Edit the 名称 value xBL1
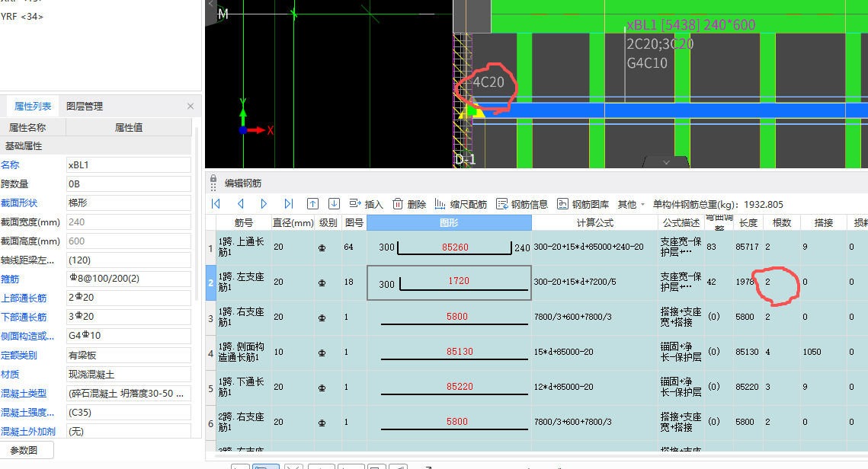The height and width of the screenshot is (469, 868). [129, 164]
